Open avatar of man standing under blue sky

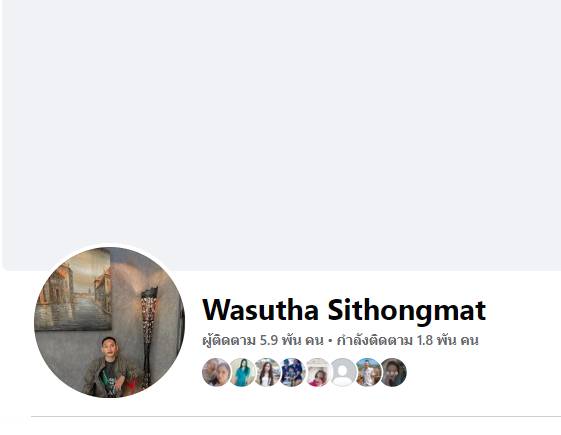368,372
